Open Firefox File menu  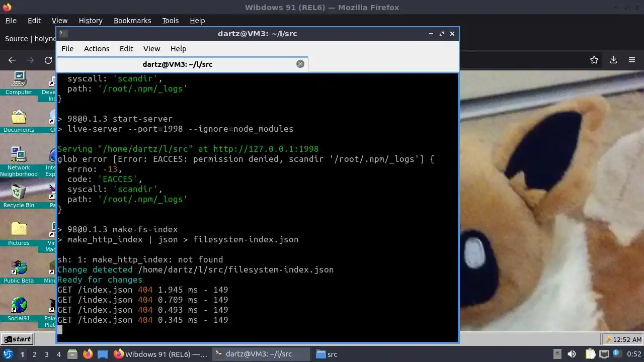(11, 21)
